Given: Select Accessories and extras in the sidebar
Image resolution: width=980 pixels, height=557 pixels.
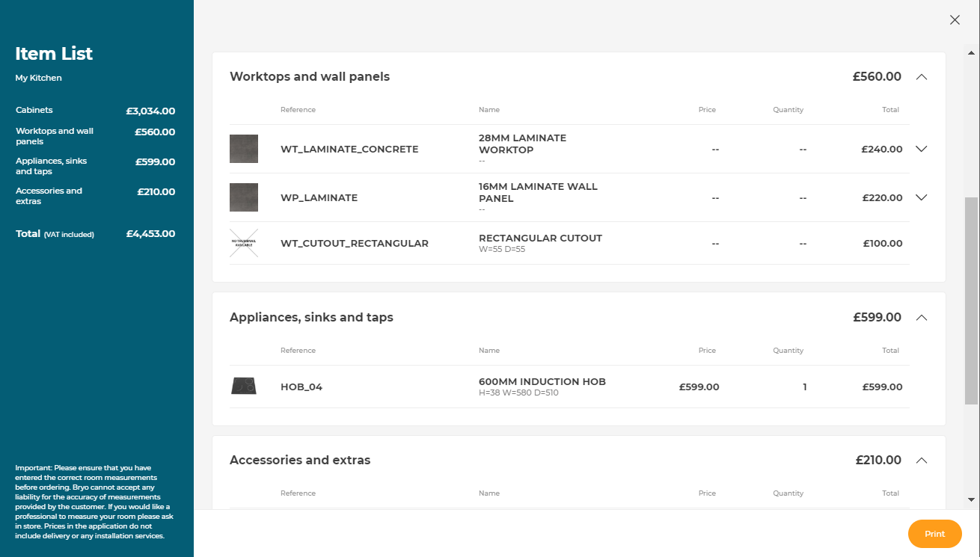Looking at the screenshot, I should tap(49, 196).
